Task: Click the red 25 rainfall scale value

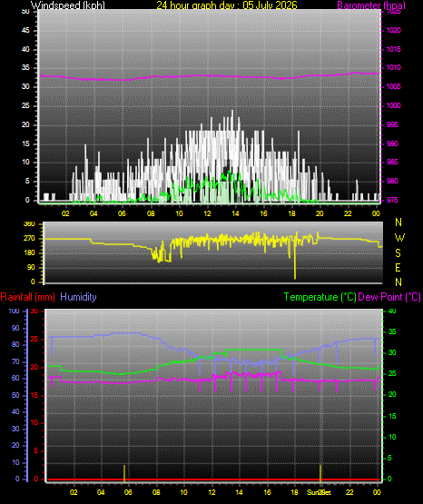Action: click(34, 339)
